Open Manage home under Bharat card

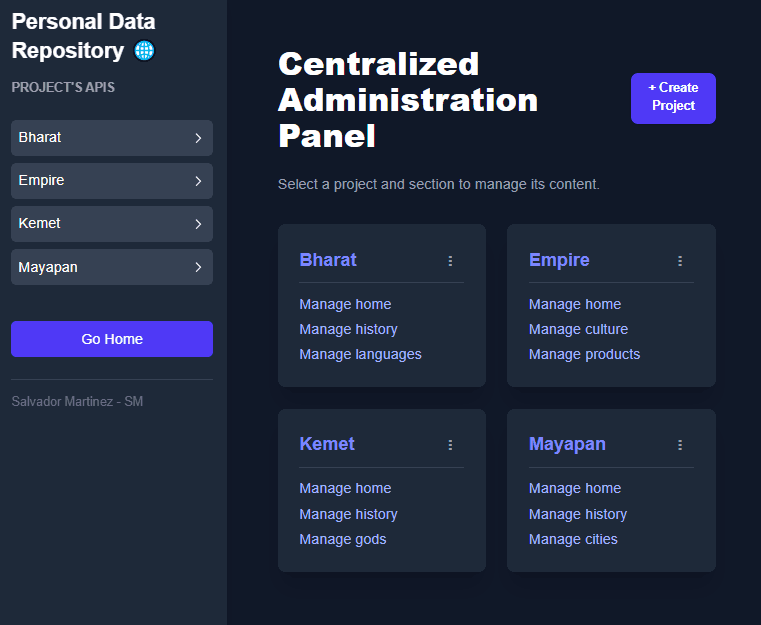(x=345, y=304)
